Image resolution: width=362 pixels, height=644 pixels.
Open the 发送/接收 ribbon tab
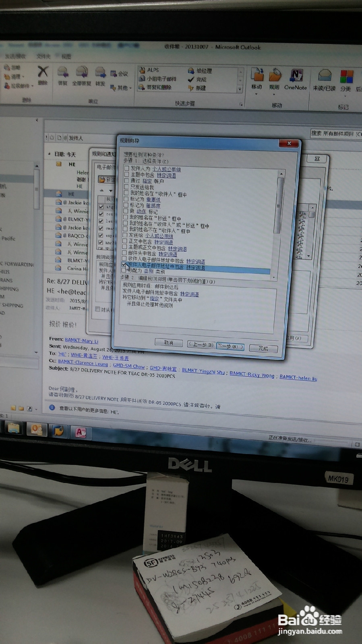(16, 56)
